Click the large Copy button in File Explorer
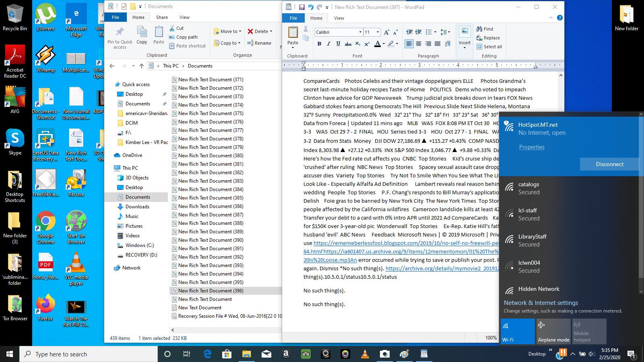Viewport: 644px width, 362px height. [142, 35]
